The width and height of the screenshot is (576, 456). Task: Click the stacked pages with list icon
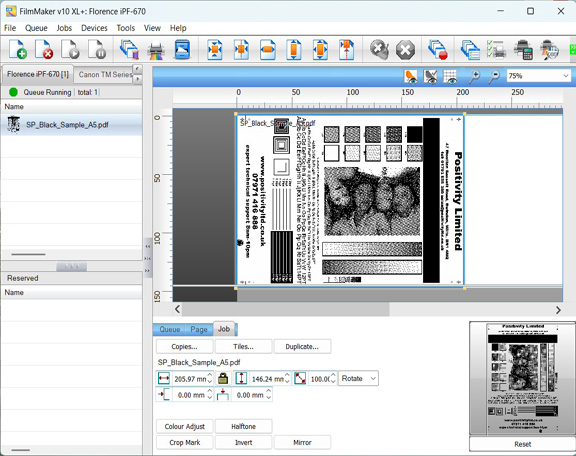470,49
